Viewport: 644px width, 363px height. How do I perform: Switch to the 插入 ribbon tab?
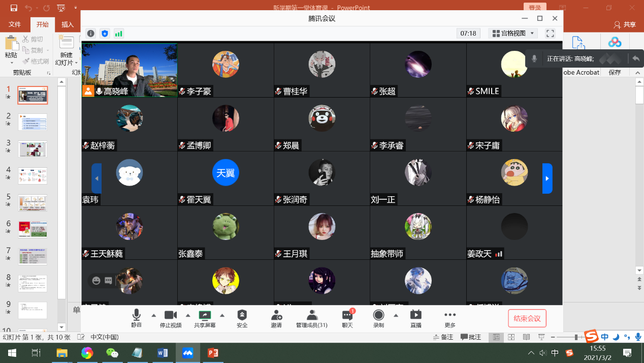click(68, 24)
